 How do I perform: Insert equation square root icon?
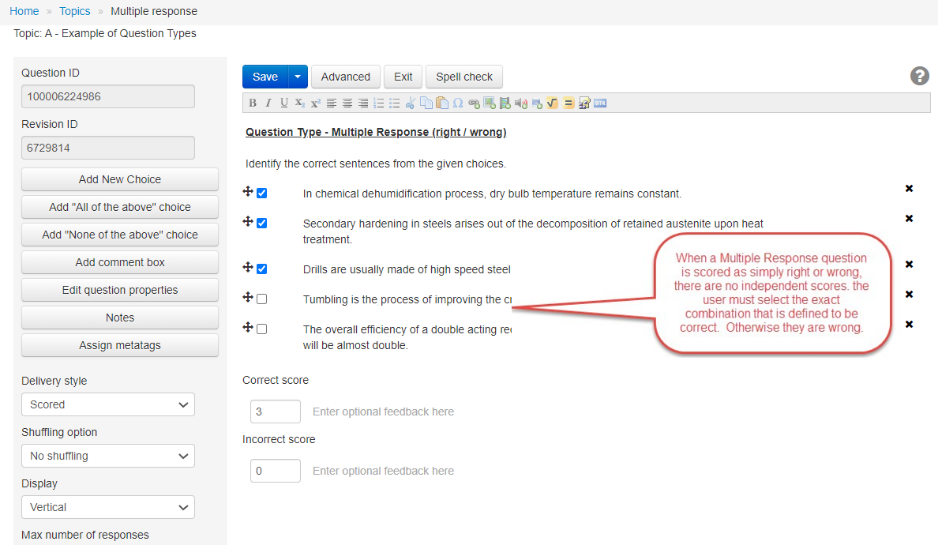(x=552, y=103)
